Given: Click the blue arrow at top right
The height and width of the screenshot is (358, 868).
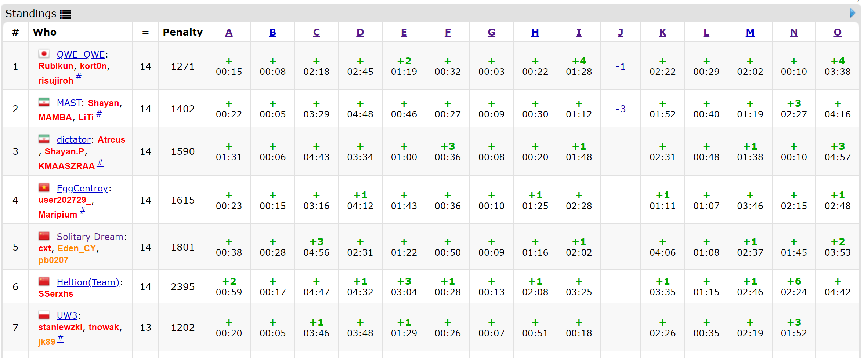Looking at the screenshot, I should click(852, 13).
